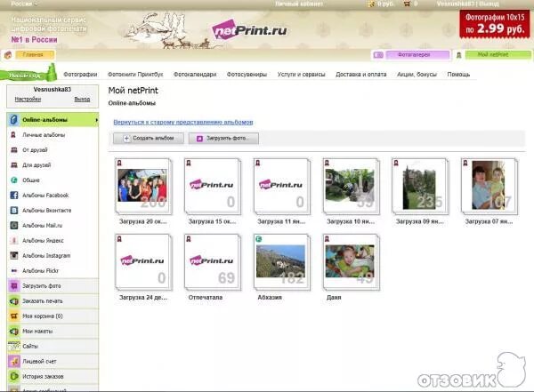Click the Загрузить фото button in toolbar
The width and height of the screenshot is (534, 392).
tap(223, 138)
